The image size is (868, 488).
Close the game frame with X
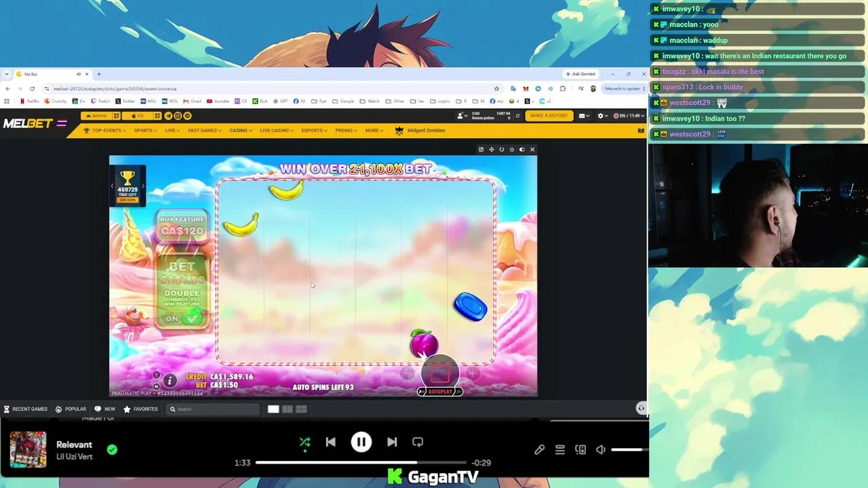532,149
